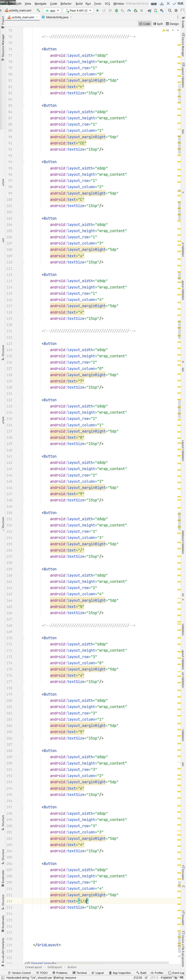
Task: Open the Search Everywhere magnifier icon
Action: [x=170, y=10]
